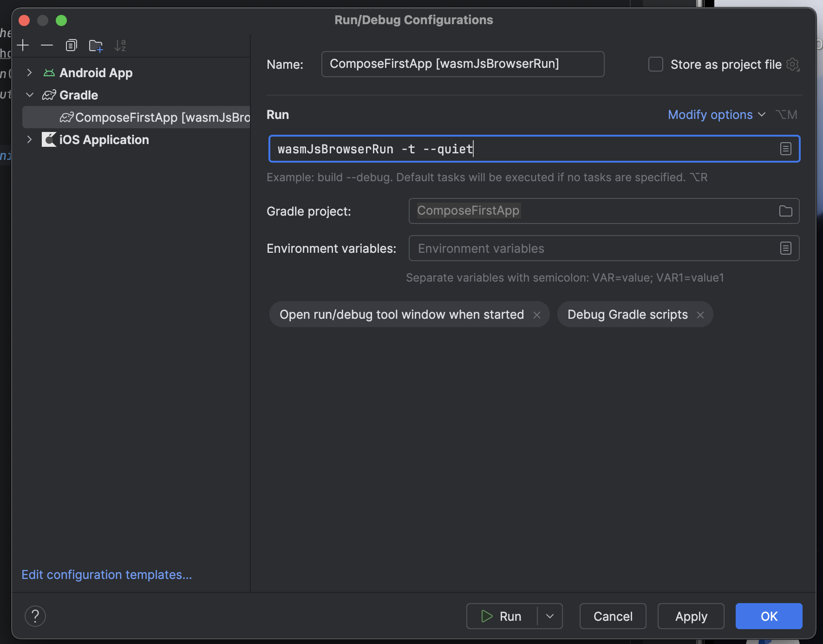Open the environment variables expanded editor
This screenshot has height=644, width=823.
(x=785, y=248)
